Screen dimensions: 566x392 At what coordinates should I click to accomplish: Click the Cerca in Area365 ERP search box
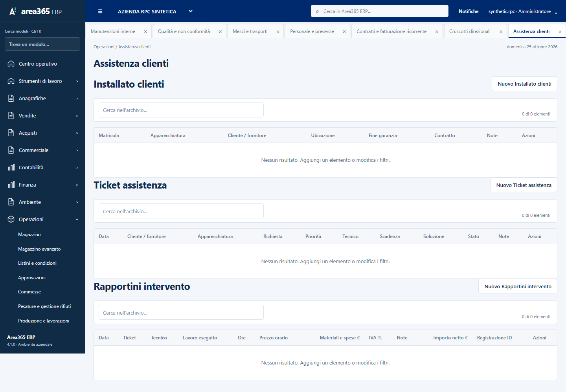tap(380, 11)
